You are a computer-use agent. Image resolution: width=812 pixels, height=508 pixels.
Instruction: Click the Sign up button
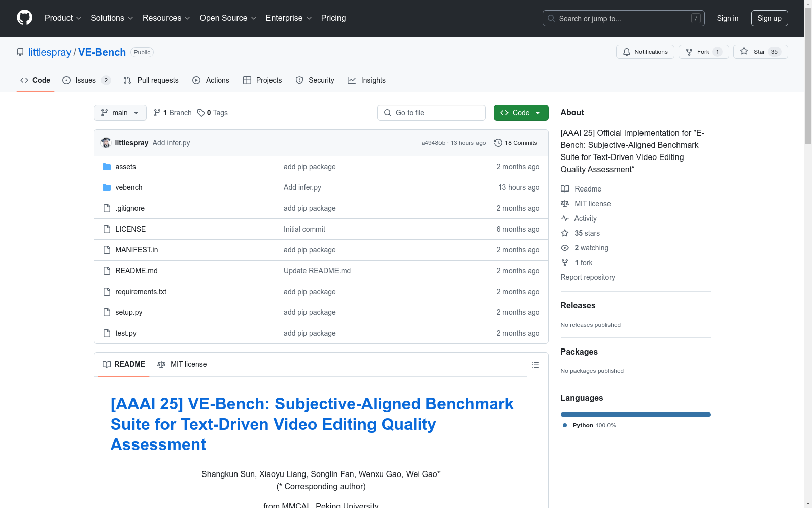(769, 18)
